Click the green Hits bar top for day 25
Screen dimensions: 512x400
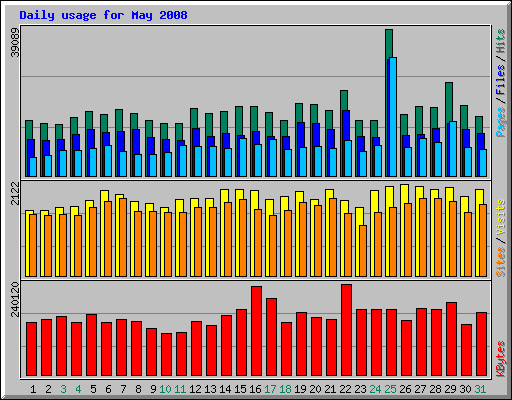click(x=389, y=43)
